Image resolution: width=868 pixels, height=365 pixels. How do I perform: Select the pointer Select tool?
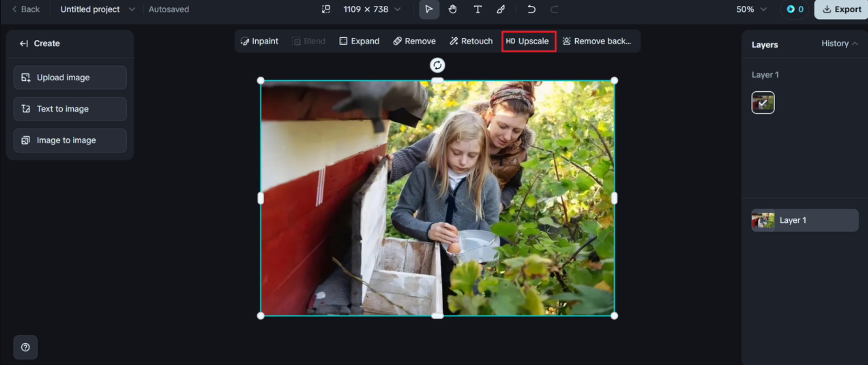[429, 9]
